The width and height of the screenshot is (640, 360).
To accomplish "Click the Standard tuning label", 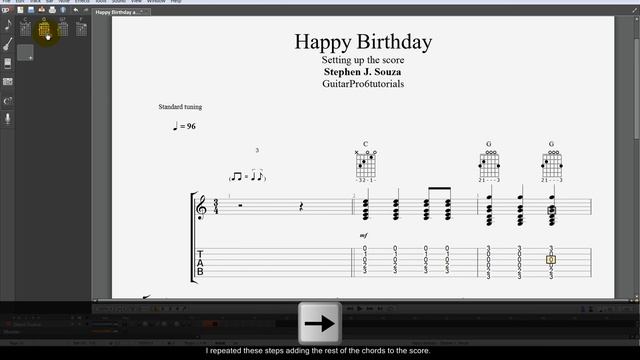I will 180,107.
